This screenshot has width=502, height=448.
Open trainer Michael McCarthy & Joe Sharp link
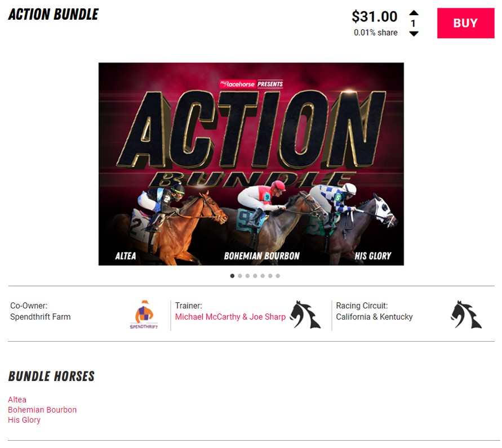pos(230,316)
